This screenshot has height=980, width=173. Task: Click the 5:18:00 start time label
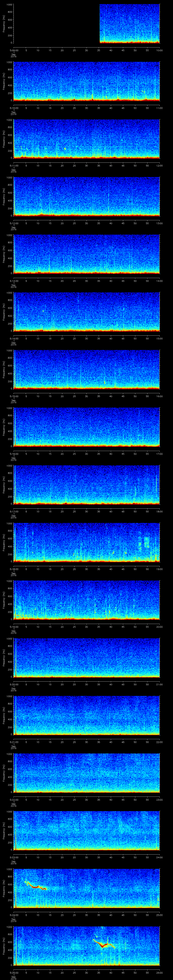[x=14, y=569]
